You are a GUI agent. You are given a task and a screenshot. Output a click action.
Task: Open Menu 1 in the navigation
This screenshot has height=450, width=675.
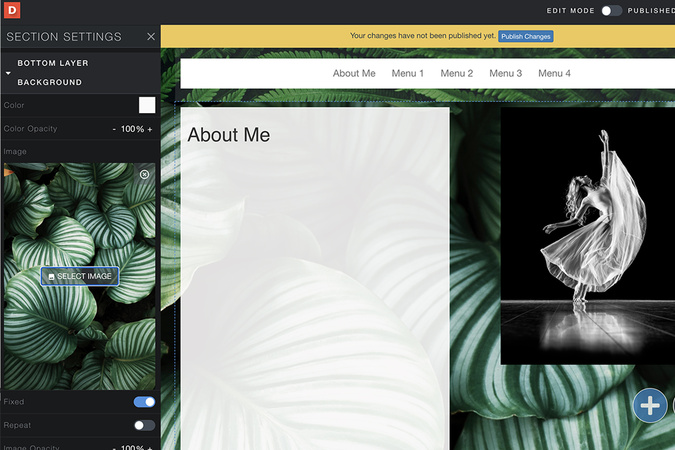click(407, 73)
